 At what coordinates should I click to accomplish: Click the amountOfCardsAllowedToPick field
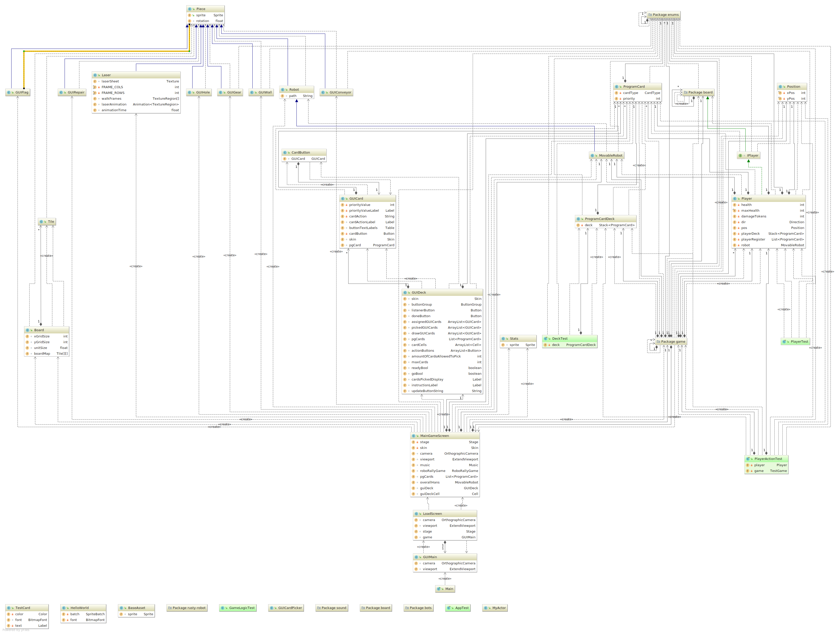442,356
